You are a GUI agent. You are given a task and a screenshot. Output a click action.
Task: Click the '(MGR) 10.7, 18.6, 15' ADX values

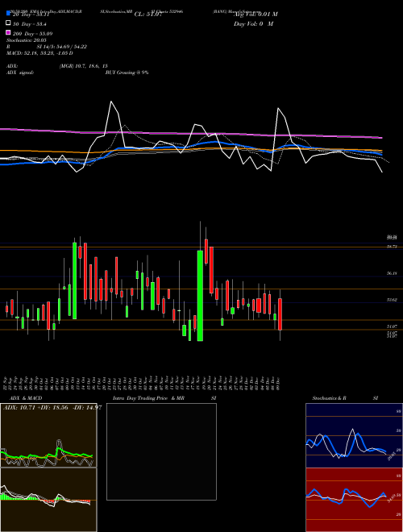[84, 66]
